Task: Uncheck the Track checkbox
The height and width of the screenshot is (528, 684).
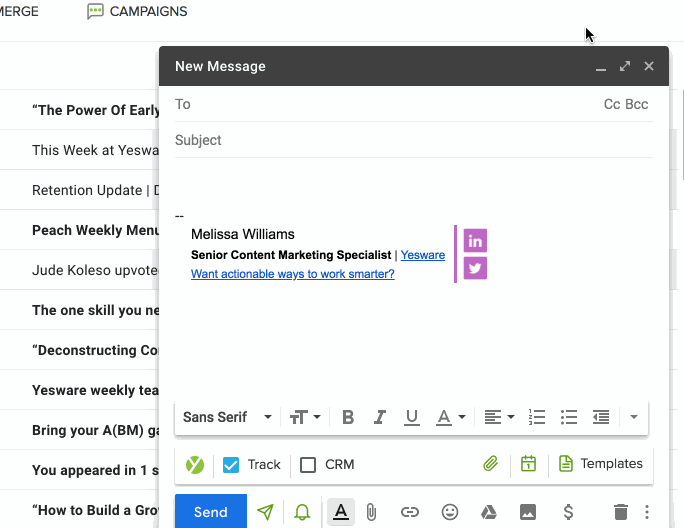Action: pos(231,464)
